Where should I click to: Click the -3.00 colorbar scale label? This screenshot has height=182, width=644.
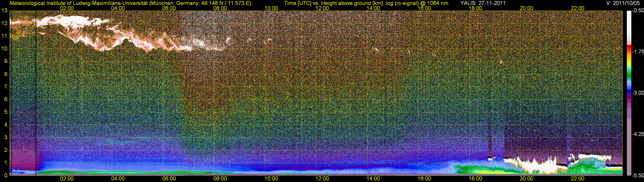[x=638, y=93]
